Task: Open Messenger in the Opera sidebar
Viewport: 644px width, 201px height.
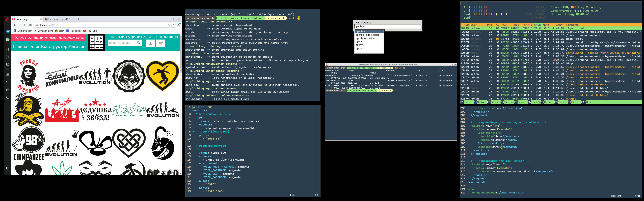Action: 8,31
